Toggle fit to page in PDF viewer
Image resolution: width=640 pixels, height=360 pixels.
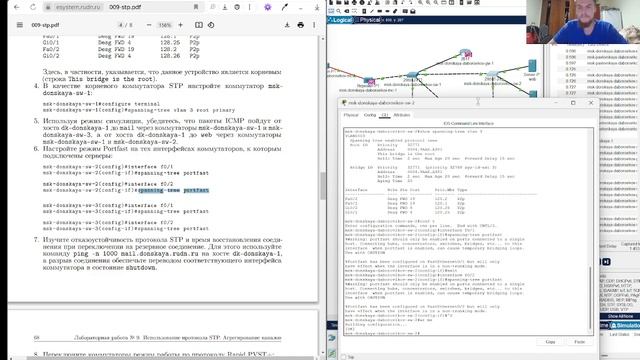[x=199, y=25]
